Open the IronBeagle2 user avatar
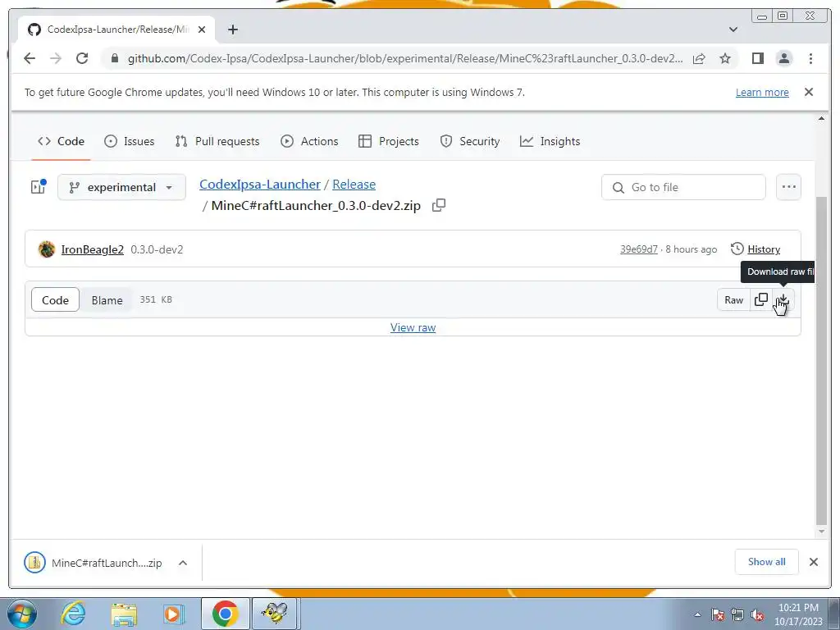 tap(47, 249)
